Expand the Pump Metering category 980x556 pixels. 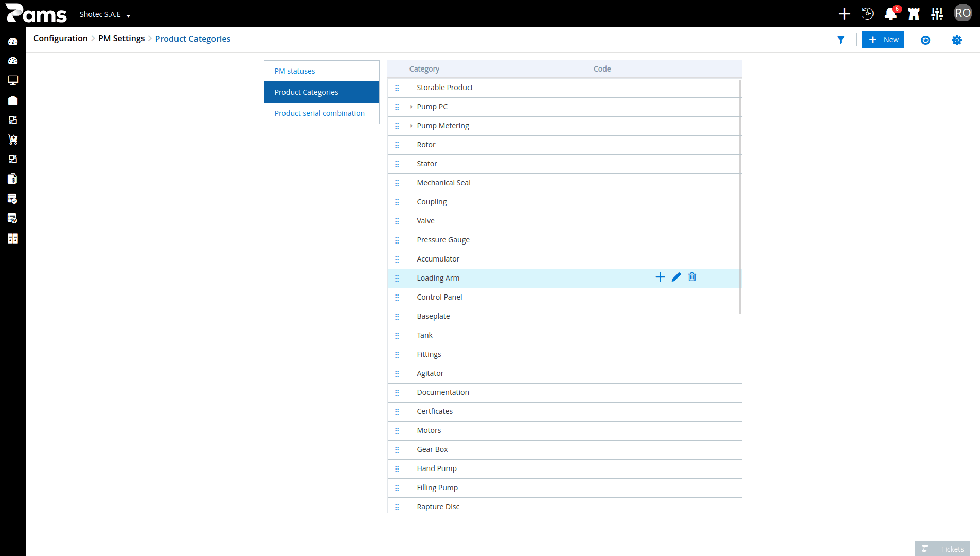pyautogui.click(x=411, y=126)
